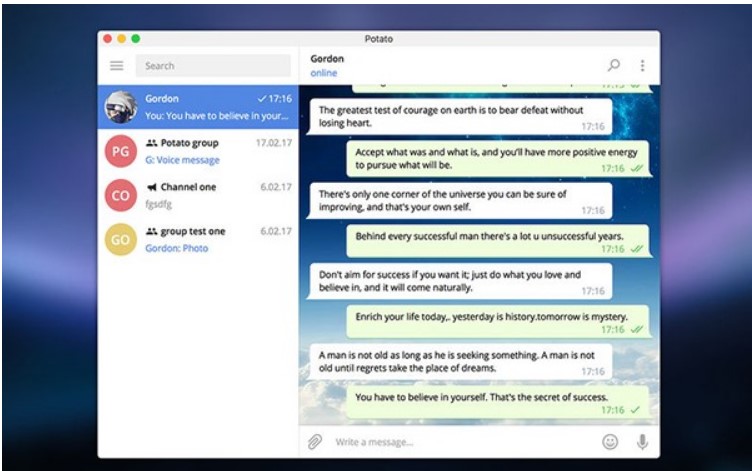752x471 pixels.
Task: Open the three-dot chat options menu
Action: tap(642, 65)
